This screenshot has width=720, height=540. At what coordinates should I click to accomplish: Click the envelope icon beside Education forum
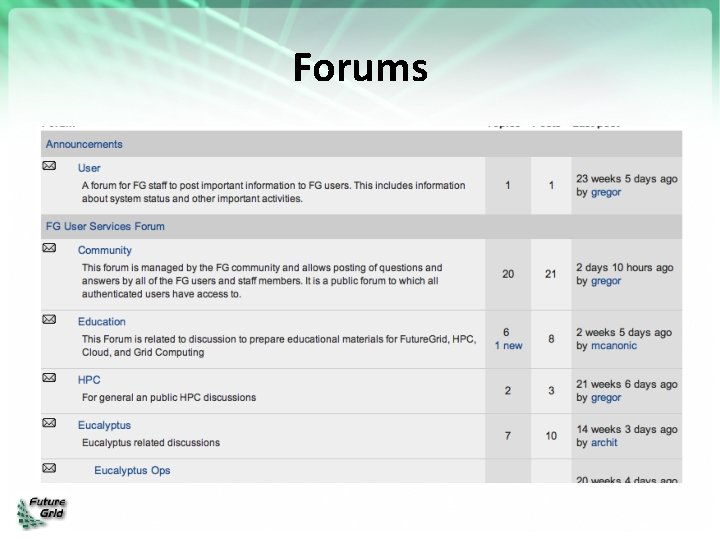[x=49, y=320]
